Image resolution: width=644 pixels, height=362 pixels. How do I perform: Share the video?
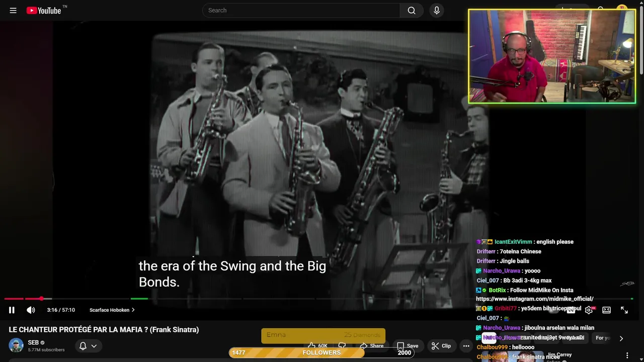[x=371, y=346]
